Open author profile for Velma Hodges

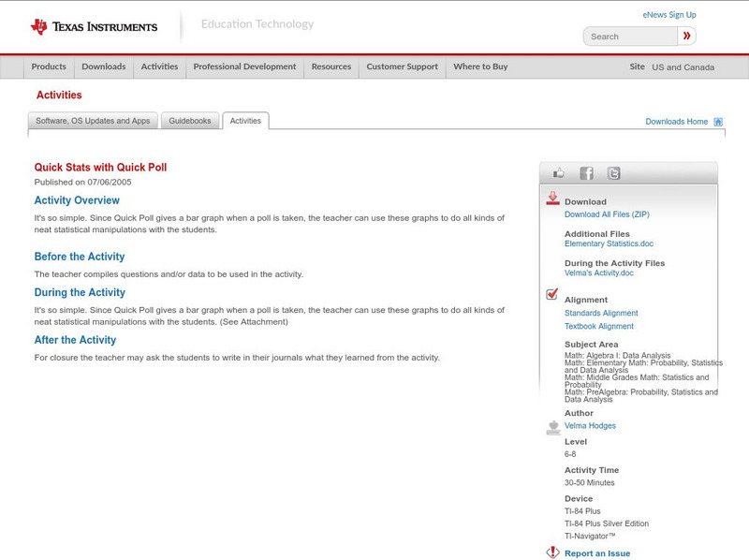pos(590,424)
